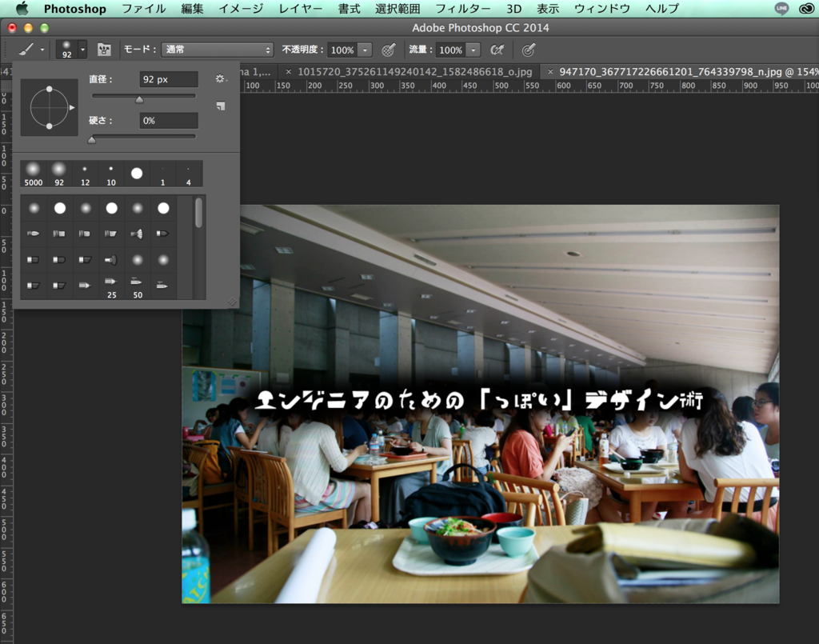Click the diameter slider thumb
This screenshot has height=644, width=819.
tap(139, 99)
